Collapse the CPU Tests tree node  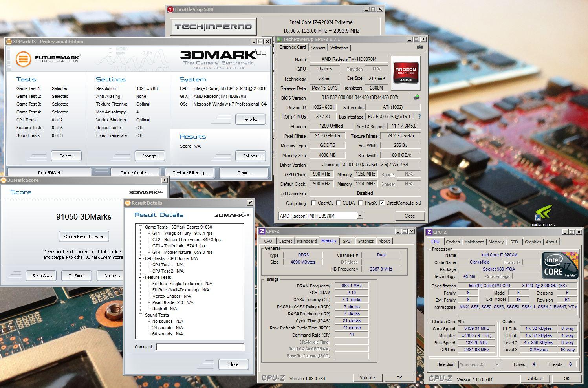coord(140,258)
